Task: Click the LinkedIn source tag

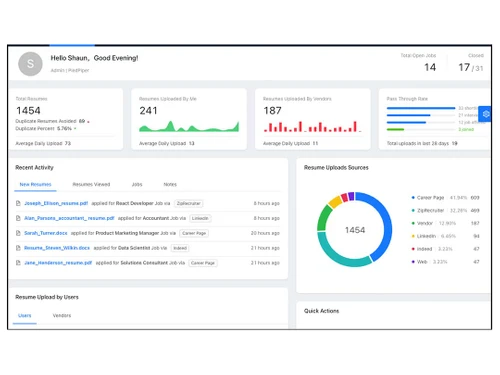Action: pyautogui.click(x=200, y=218)
